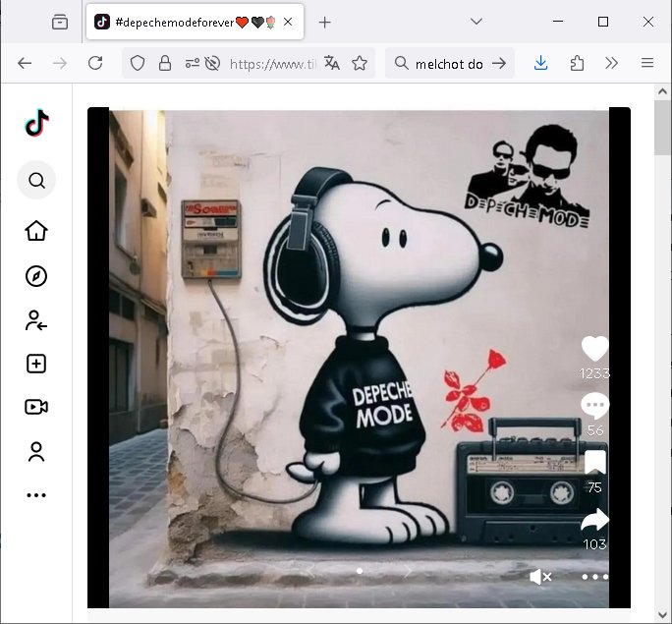
Task: Open the Following people icon
Action: [x=36, y=320]
